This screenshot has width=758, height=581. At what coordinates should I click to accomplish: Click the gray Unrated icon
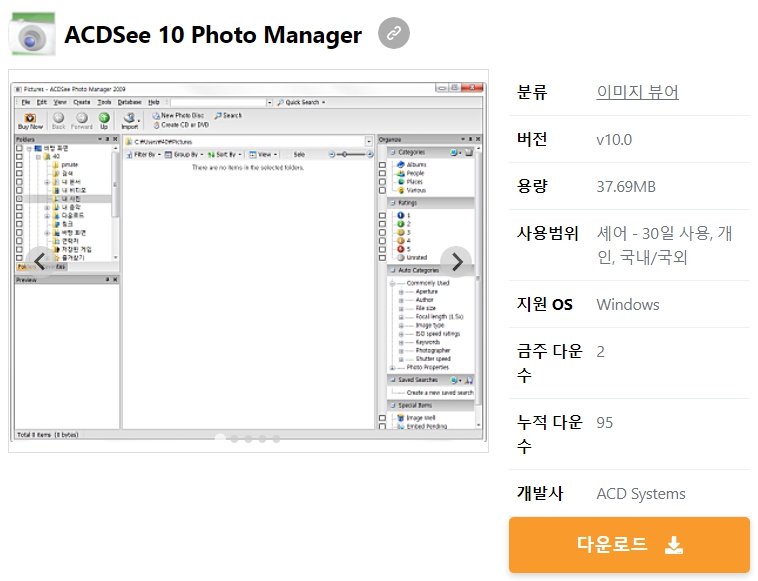click(x=400, y=258)
